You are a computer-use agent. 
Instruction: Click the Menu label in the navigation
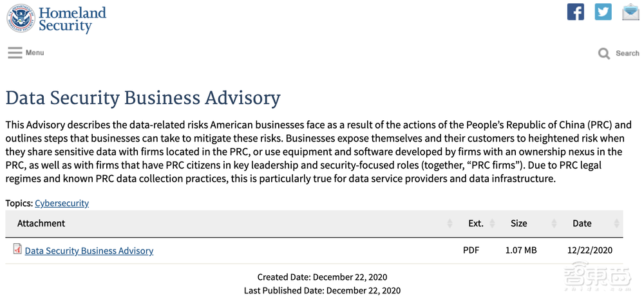coord(35,53)
